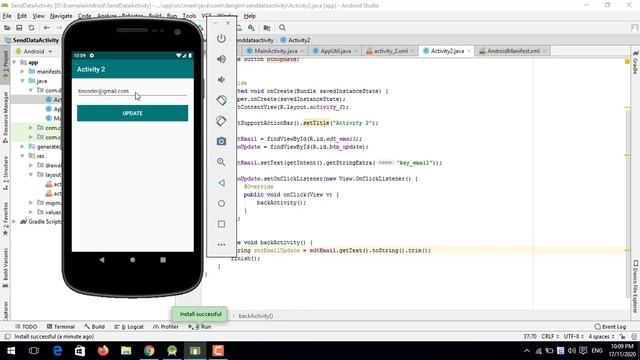Open Chrome from the taskbar
Image resolution: width=640 pixels, height=360 pixels.
pyautogui.click(x=149, y=351)
